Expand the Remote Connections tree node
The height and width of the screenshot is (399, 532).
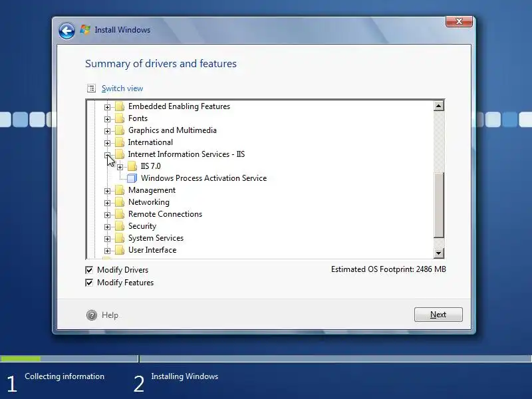pos(107,215)
